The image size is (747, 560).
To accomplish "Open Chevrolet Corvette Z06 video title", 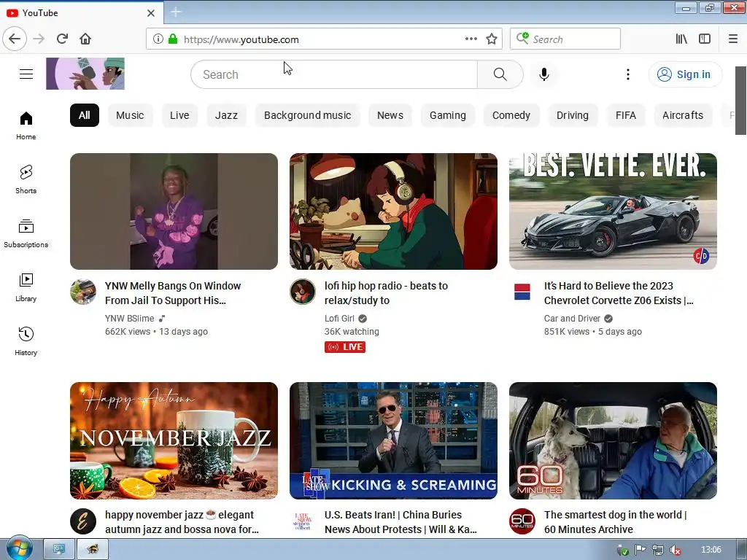I will coord(619,293).
